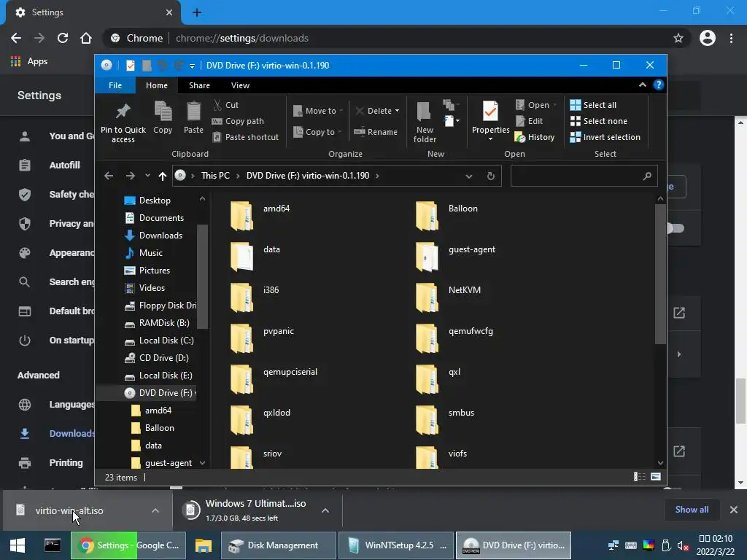Viewport: 747px width, 560px height.
Task: Click the Rename command
Action: coord(376,132)
